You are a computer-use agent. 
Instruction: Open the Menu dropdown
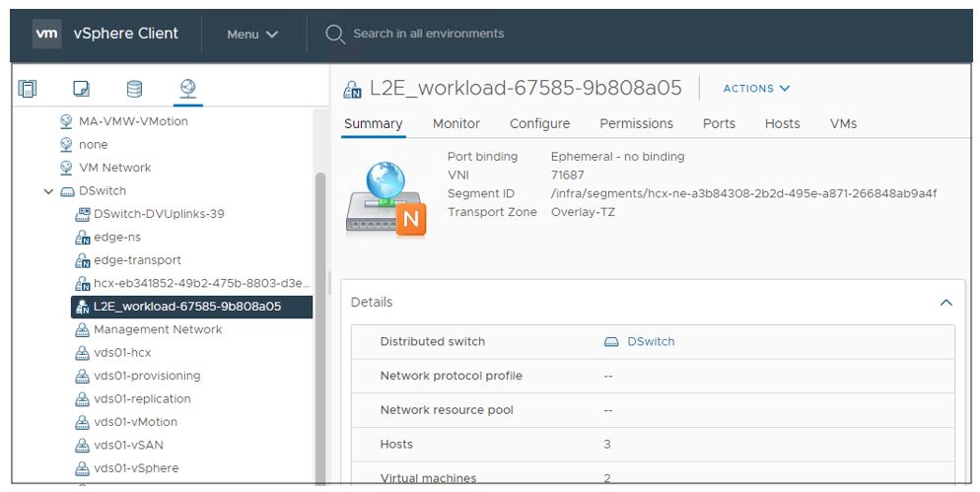click(252, 35)
